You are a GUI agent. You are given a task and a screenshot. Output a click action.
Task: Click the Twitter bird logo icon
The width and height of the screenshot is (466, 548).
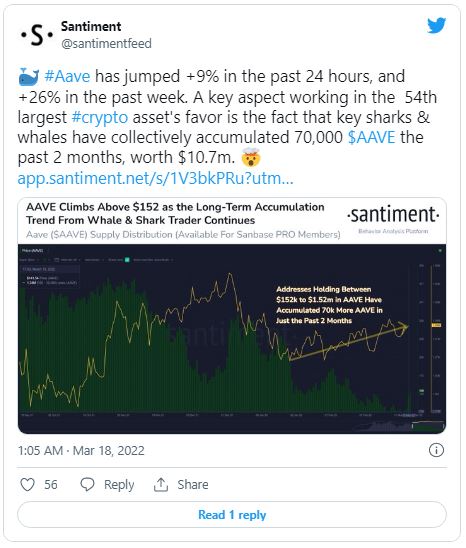click(436, 25)
